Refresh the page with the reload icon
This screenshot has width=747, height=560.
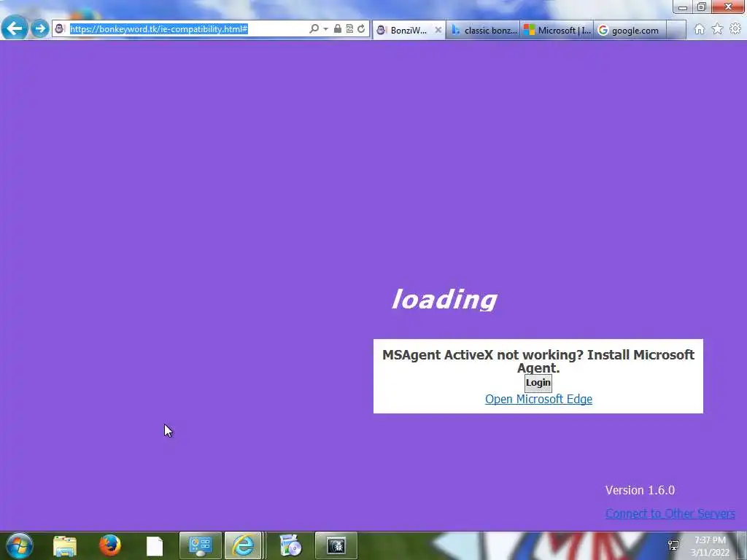click(x=361, y=29)
